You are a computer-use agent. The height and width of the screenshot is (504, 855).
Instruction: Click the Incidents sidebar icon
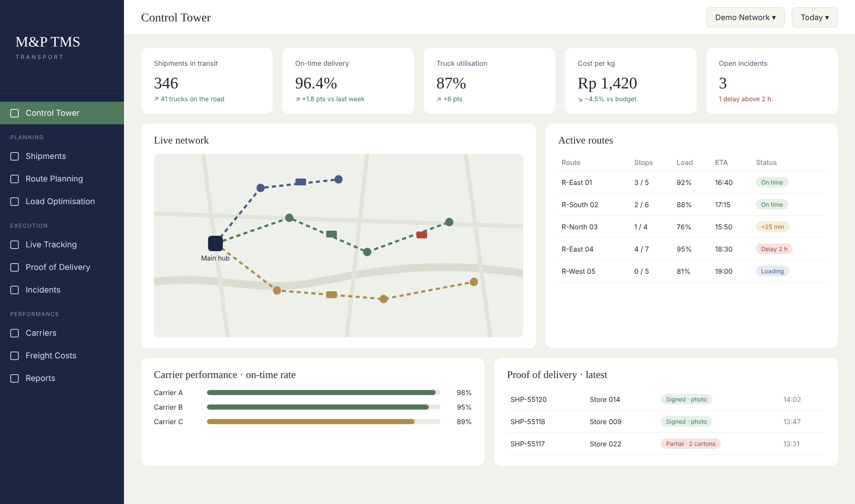click(x=15, y=290)
